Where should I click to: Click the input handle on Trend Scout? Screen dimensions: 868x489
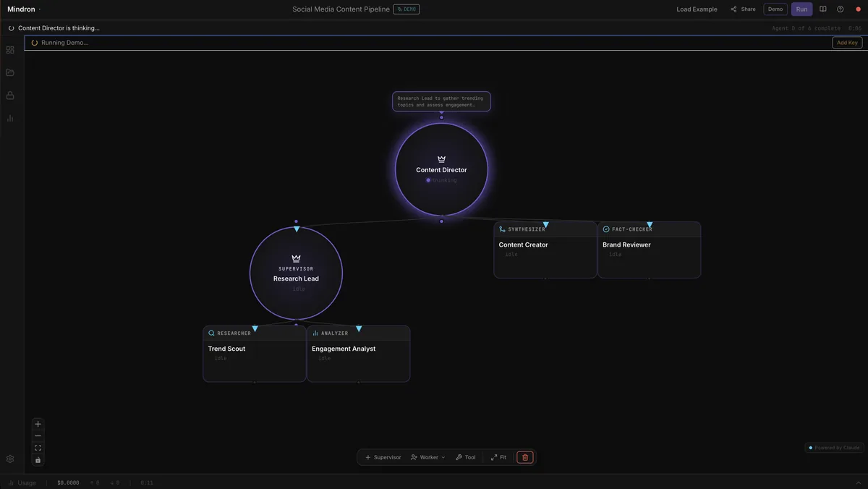255,328
